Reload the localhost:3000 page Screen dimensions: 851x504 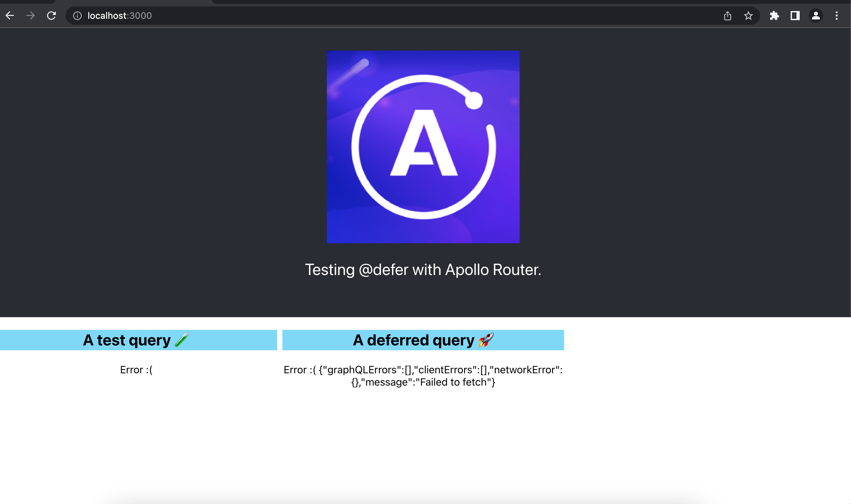point(51,16)
